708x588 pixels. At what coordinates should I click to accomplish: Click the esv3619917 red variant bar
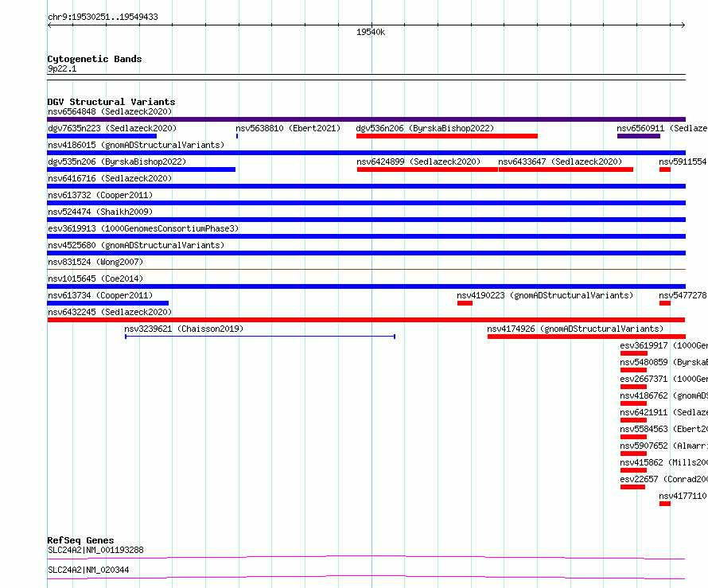coord(634,353)
